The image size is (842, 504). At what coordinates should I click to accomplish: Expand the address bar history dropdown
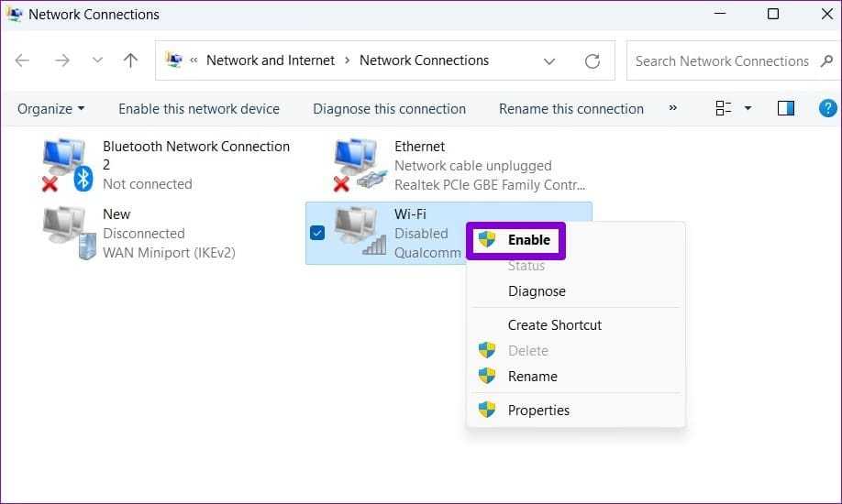pos(549,61)
